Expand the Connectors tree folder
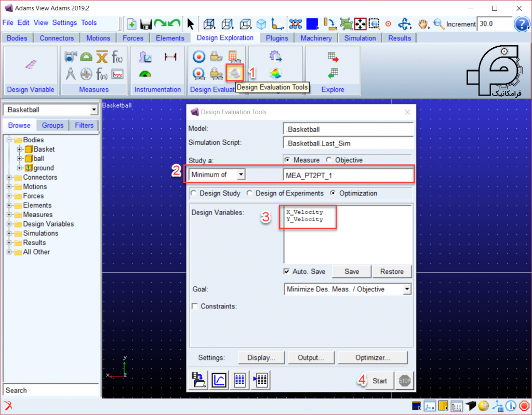The width and height of the screenshot is (532, 415). coord(9,177)
